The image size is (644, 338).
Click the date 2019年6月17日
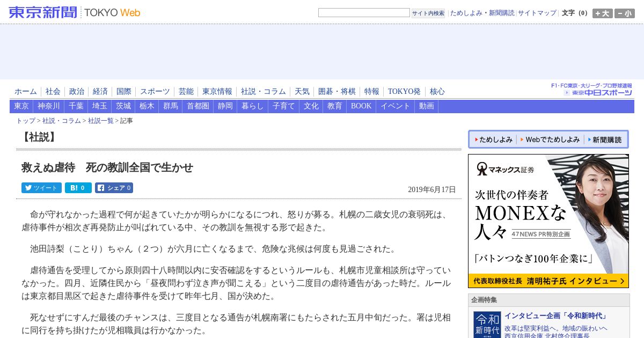pos(432,189)
